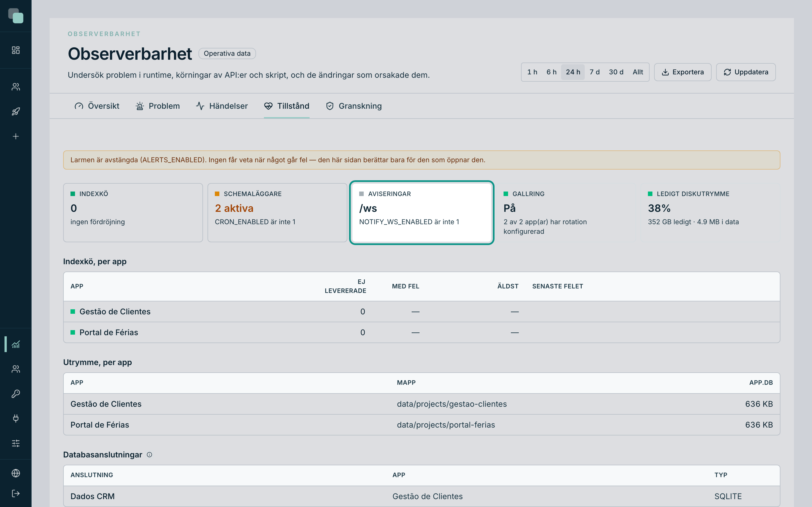The image size is (812, 507).
Task: Switch to the Problem tab
Action: (x=158, y=106)
